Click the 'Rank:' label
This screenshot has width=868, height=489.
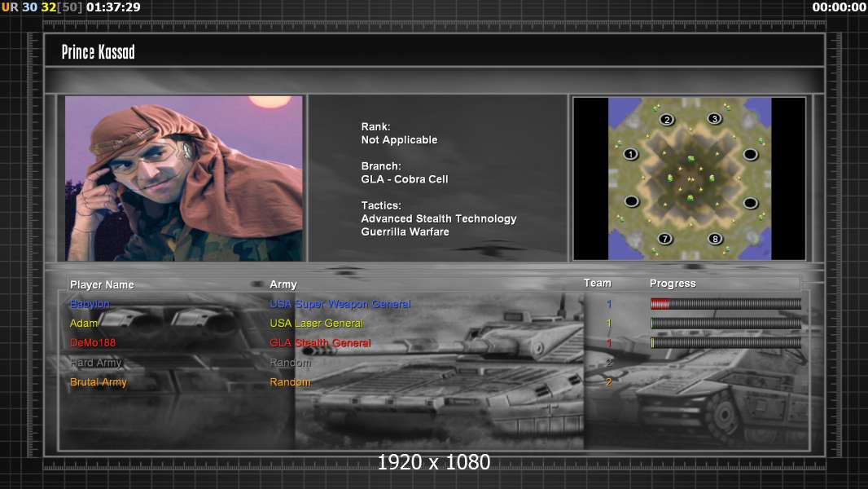tap(376, 127)
